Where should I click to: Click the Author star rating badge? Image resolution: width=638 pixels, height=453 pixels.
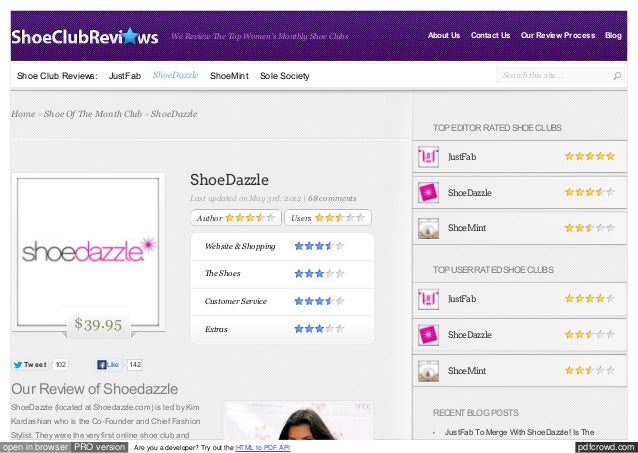[236, 218]
